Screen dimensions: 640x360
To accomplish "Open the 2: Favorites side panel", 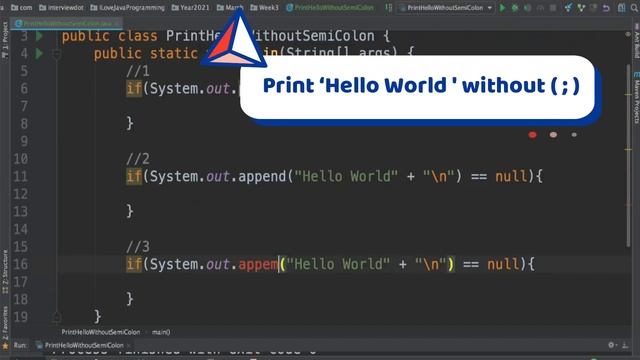I will coord(5,327).
